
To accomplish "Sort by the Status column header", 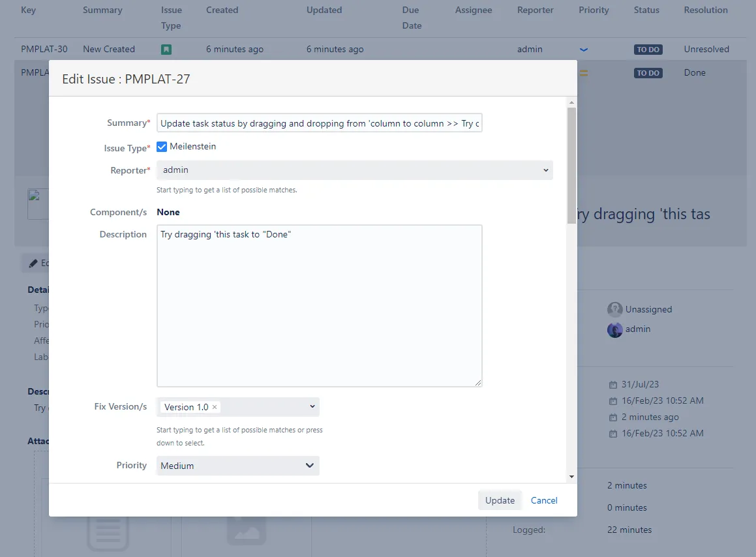I will 646,10.
